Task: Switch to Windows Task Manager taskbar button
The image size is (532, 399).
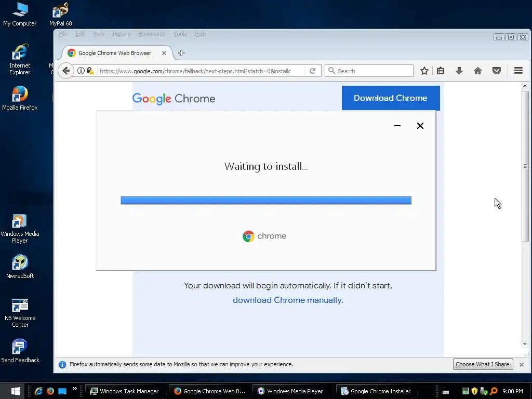Action: [x=125, y=391]
